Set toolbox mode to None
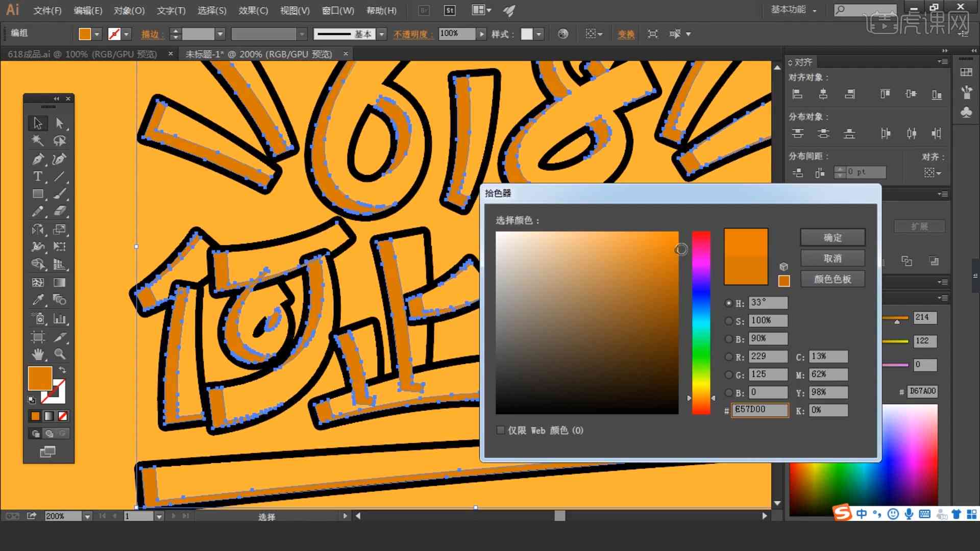Viewport: 980px width, 551px height. coord(63,416)
